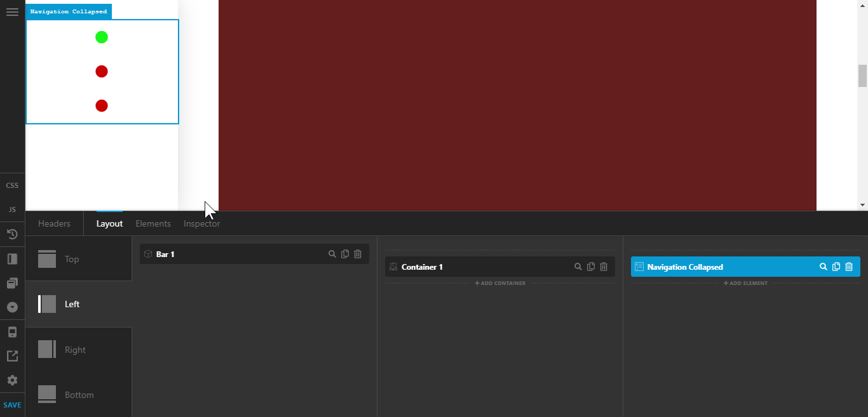
Task: Click the green dot in navigation preview
Action: [102, 37]
